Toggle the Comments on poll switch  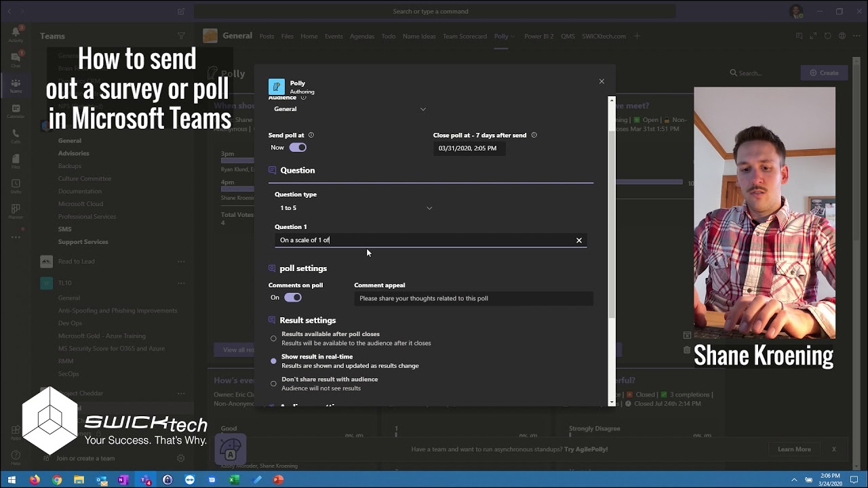pyautogui.click(x=293, y=298)
